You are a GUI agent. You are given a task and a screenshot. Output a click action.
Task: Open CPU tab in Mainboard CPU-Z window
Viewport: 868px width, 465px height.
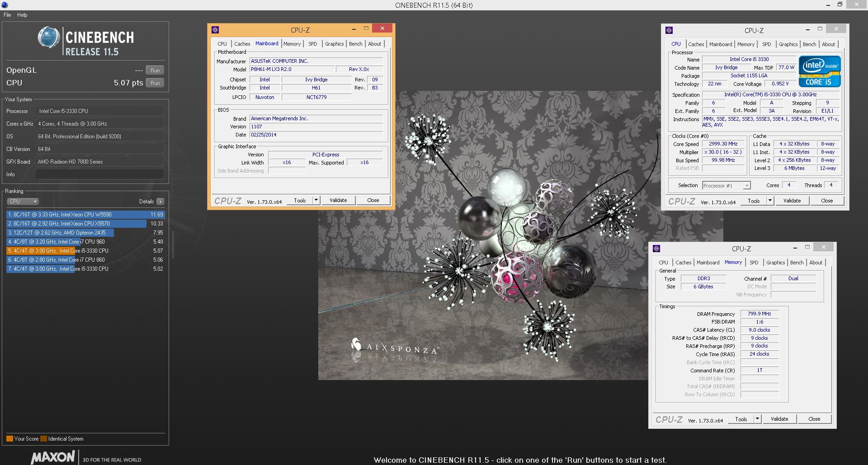coord(222,44)
